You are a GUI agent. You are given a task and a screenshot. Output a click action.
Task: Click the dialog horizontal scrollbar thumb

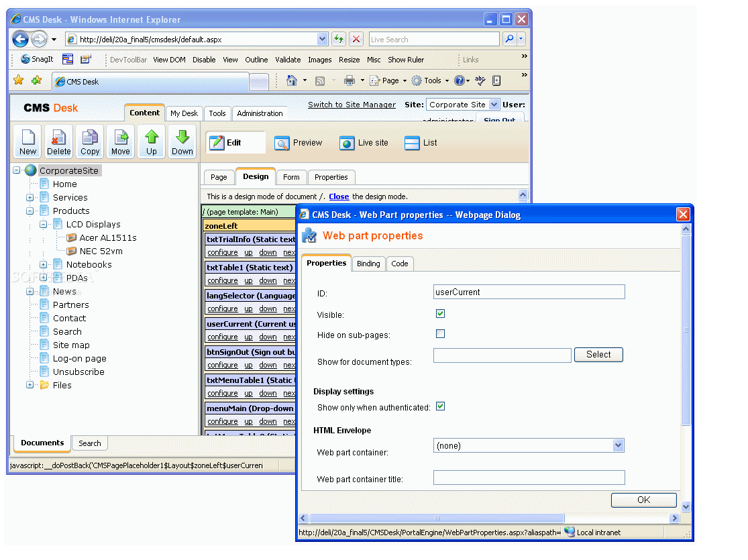(x=437, y=518)
